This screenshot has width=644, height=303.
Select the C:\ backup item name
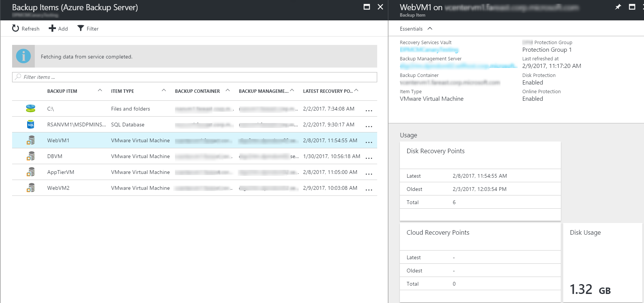pyautogui.click(x=51, y=109)
